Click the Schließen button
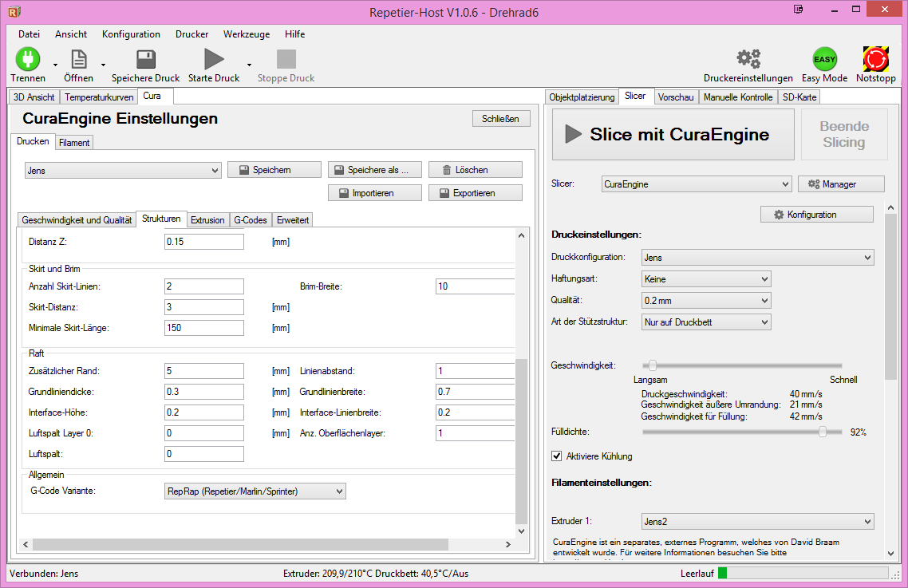This screenshot has width=908, height=588. [500, 119]
